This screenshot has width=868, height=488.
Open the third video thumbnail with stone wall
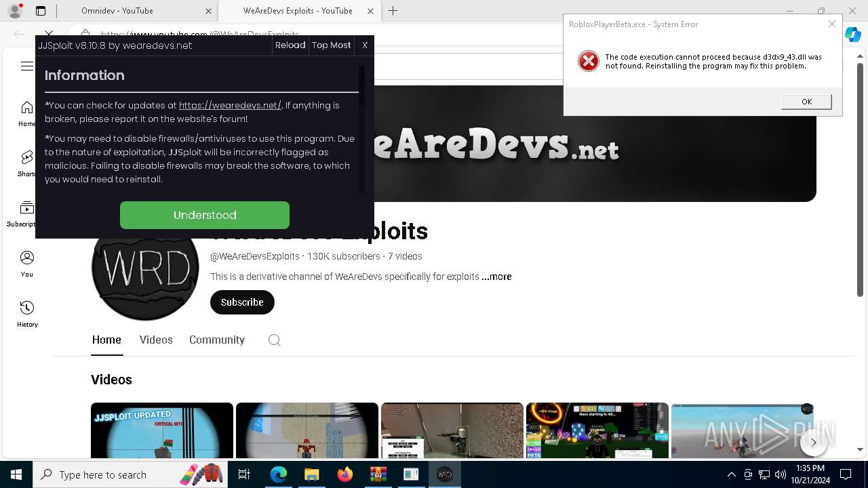tap(452, 430)
